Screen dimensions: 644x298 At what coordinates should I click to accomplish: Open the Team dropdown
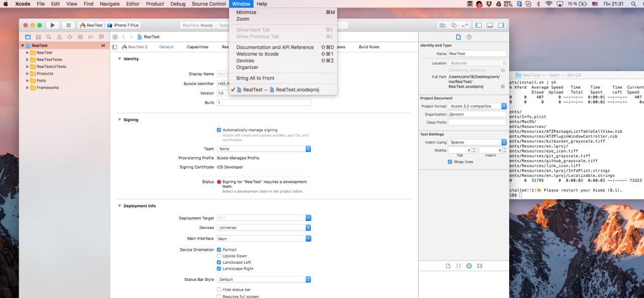point(264,149)
